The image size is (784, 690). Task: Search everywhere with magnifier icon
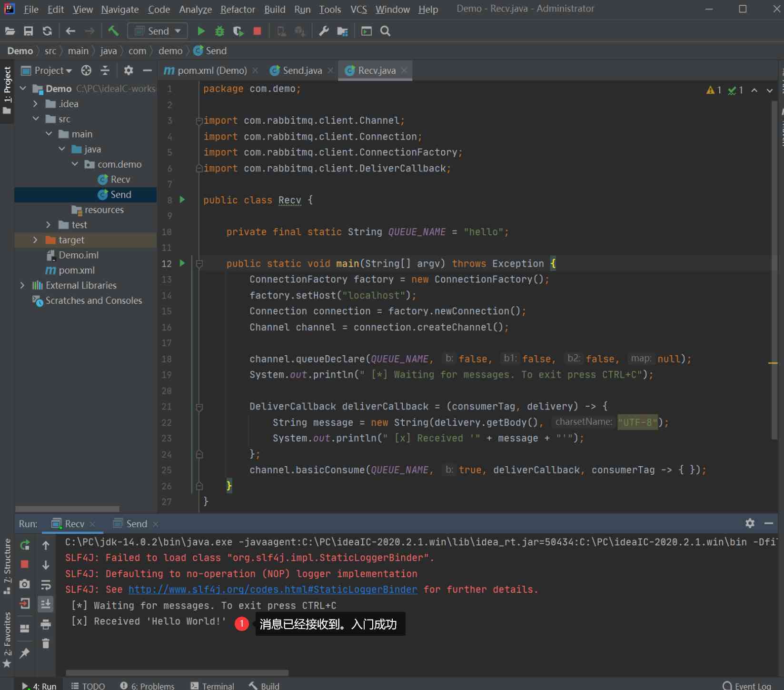[x=386, y=31]
